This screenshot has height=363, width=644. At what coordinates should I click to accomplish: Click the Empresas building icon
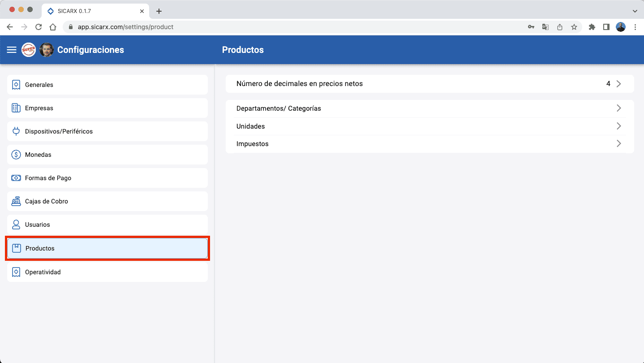(16, 108)
